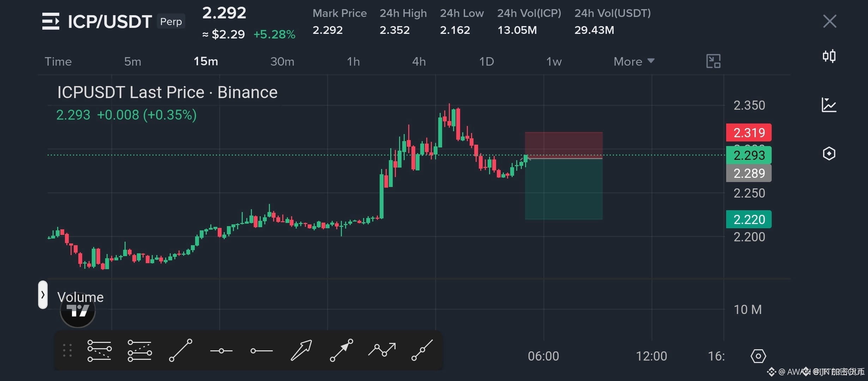This screenshot has height=381, width=868.
Task: Select the 1h timeframe
Action: (353, 61)
